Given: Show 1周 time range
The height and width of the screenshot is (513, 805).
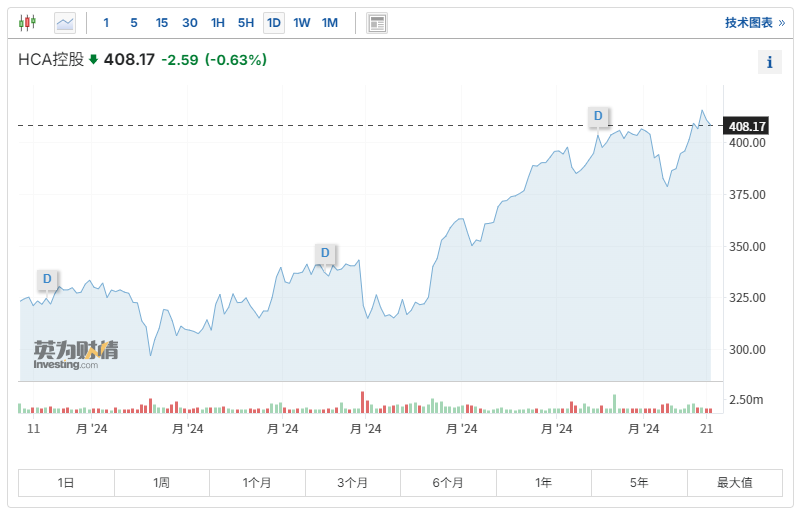Looking at the screenshot, I should pos(162,483).
